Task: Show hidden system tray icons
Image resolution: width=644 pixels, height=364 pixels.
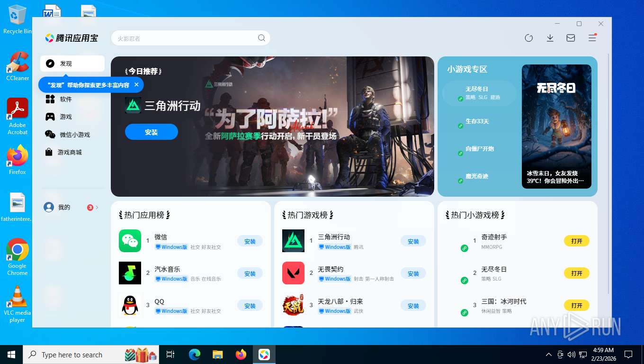Action: [549, 355]
